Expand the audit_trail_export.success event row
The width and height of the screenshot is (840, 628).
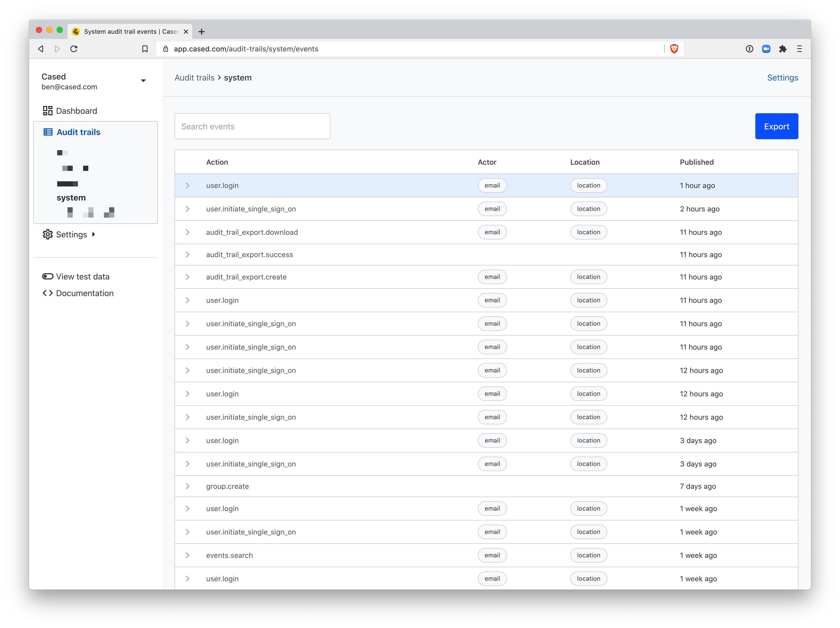click(188, 254)
